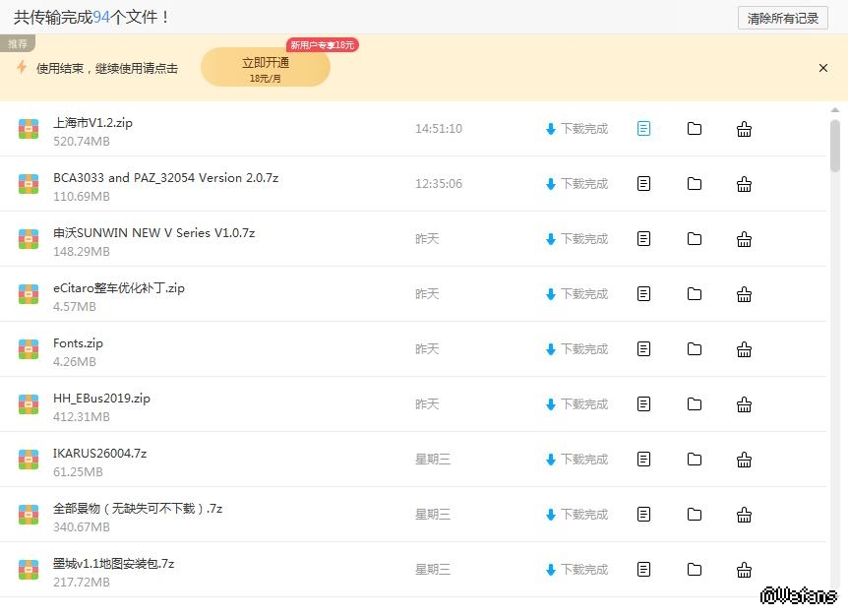Close the yellow promotion banner
Viewport: 848px width, 616px height.
pos(823,68)
